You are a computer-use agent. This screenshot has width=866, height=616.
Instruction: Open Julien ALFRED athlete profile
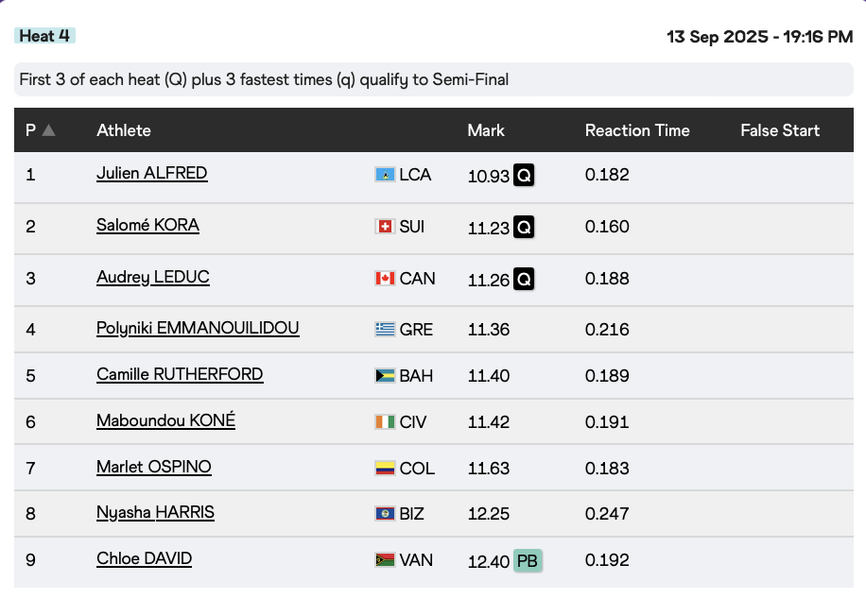(x=151, y=174)
